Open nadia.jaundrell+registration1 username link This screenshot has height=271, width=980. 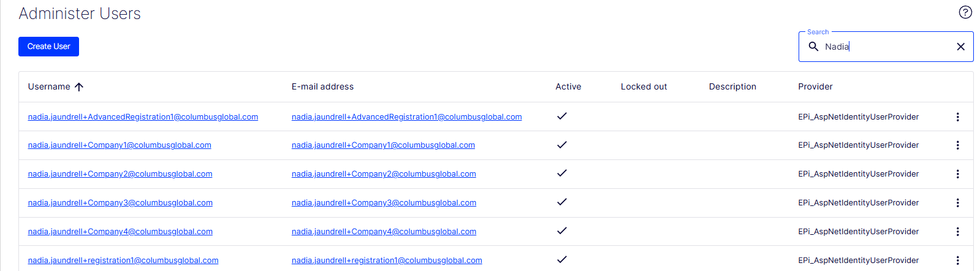tap(123, 261)
